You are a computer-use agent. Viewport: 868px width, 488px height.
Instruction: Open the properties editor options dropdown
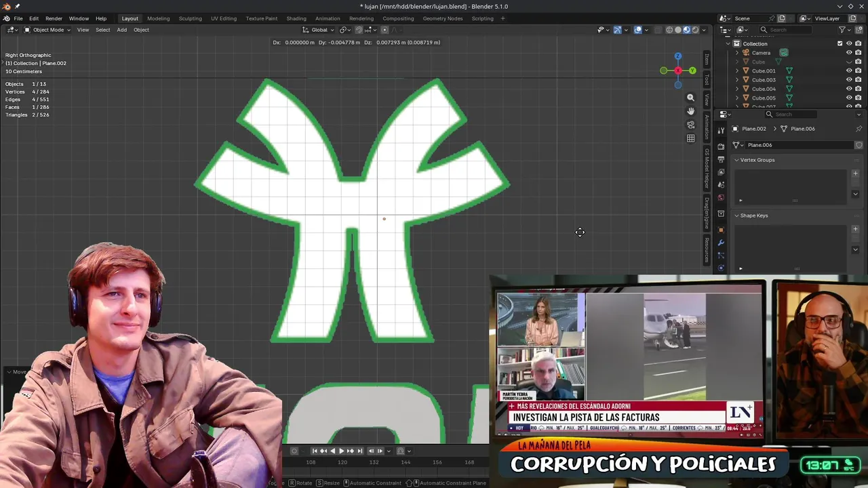pyautogui.click(x=861, y=114)
